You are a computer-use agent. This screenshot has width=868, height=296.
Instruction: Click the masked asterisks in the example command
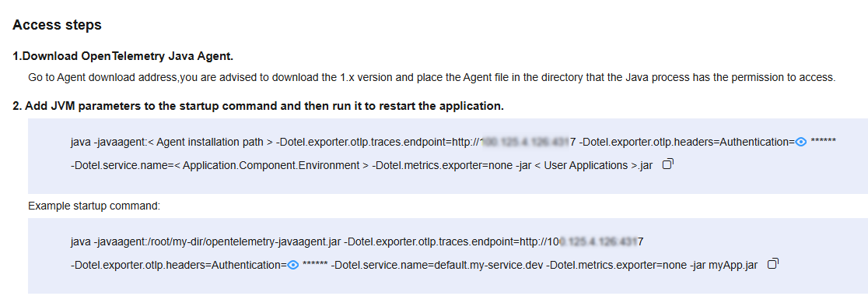pos(316,265)
